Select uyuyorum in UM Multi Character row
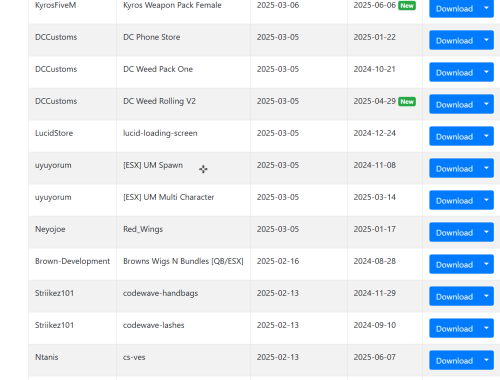 coord(53,197)
